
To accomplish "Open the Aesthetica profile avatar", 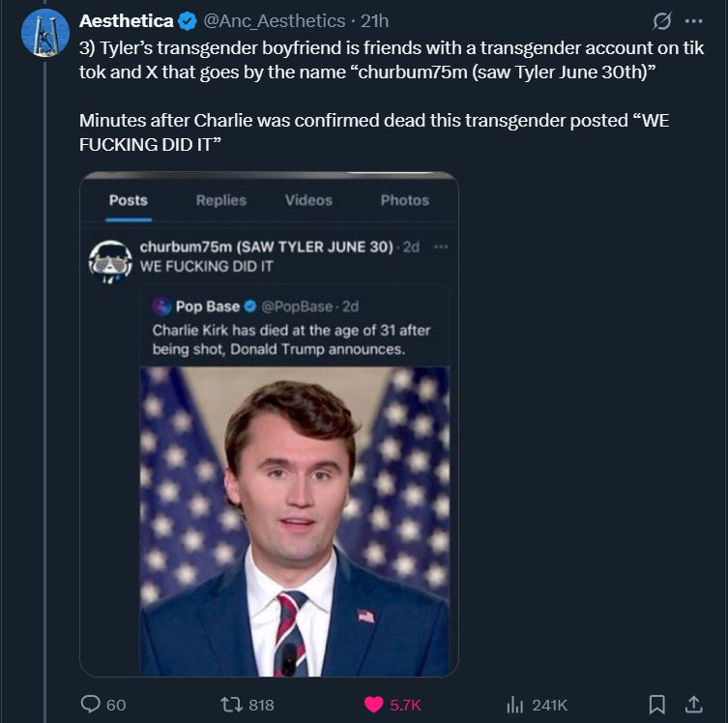I will click(x=45, y=33).
